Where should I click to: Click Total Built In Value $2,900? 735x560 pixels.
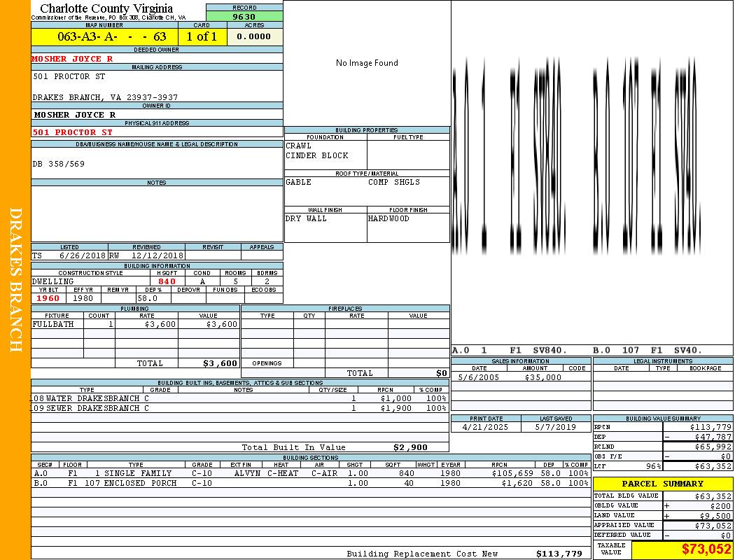click(410, 447)
